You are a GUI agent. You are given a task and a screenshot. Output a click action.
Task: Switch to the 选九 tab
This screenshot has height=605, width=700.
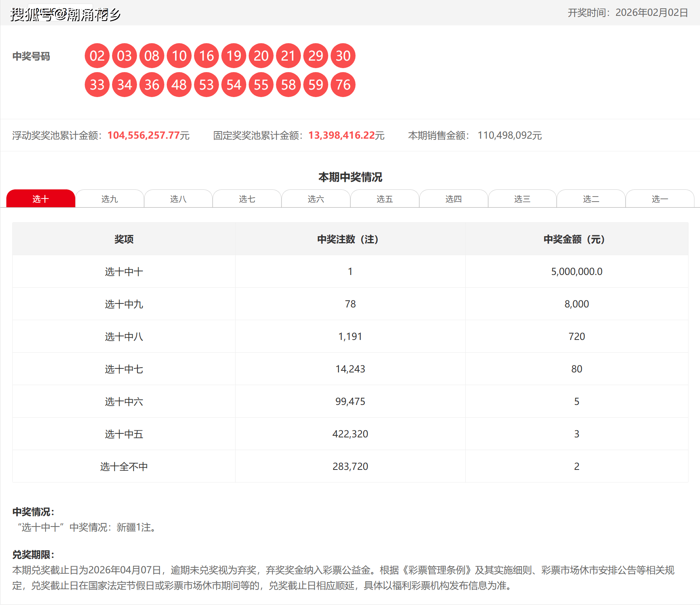click(x=110, y=199)
